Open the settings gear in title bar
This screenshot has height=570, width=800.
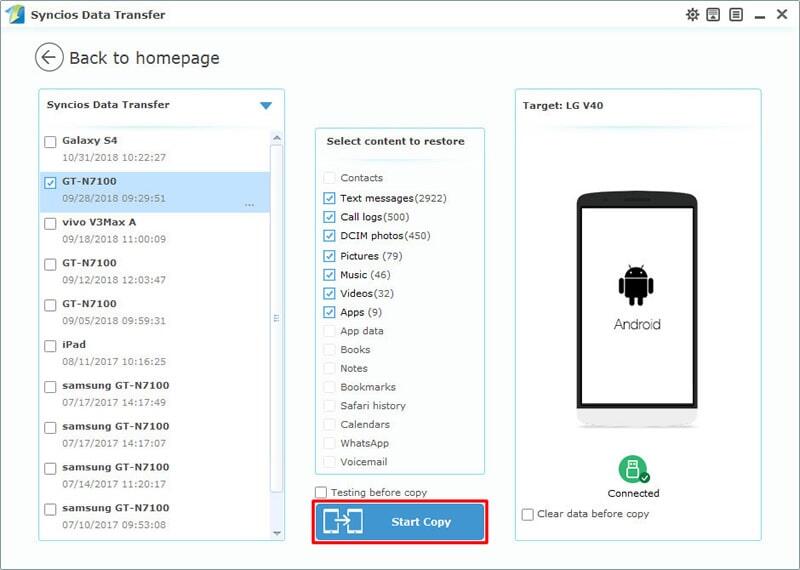[692, 14]
